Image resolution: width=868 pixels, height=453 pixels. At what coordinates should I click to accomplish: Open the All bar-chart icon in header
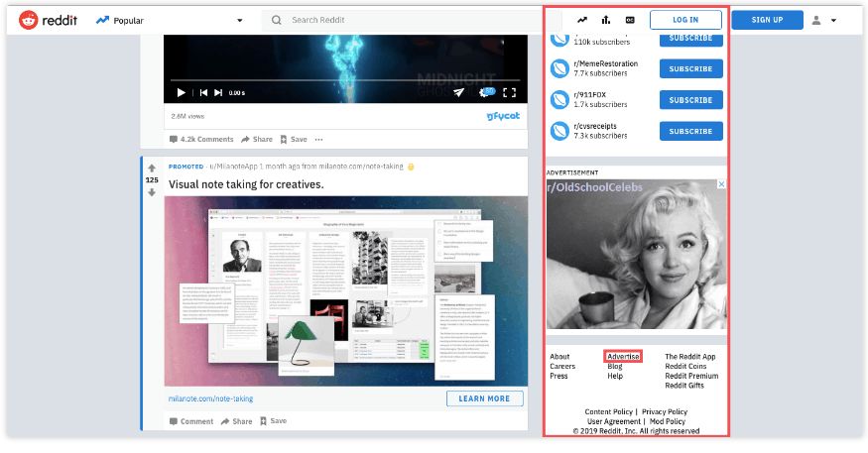click(x=606, y=20)
